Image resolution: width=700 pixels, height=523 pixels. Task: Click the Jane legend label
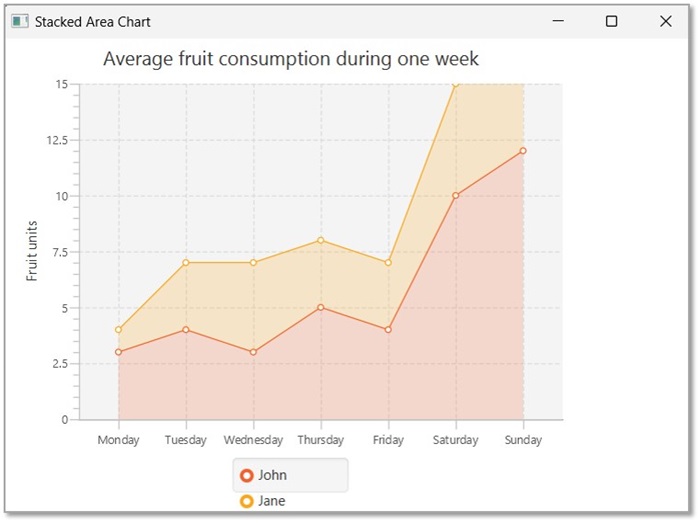(272, 501)
